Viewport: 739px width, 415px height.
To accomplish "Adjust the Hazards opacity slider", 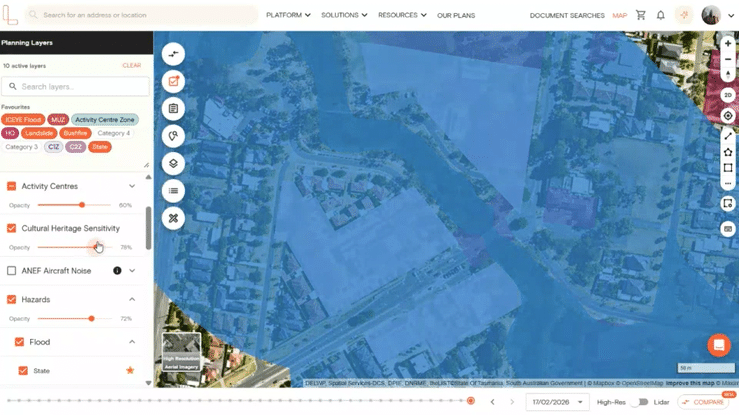I will (74, 318).
